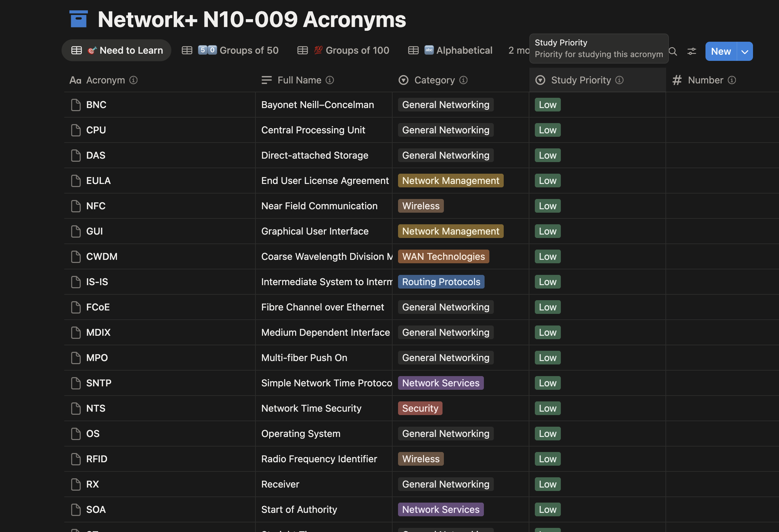Select the Start of Authority cell
The width and height of the screenshot is (779, 532).
point(324,509)
